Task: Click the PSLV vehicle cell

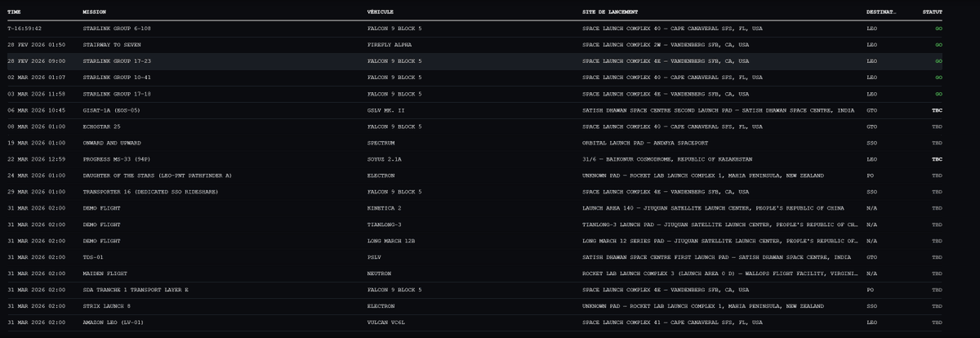Action: click(x=374, y=257)
